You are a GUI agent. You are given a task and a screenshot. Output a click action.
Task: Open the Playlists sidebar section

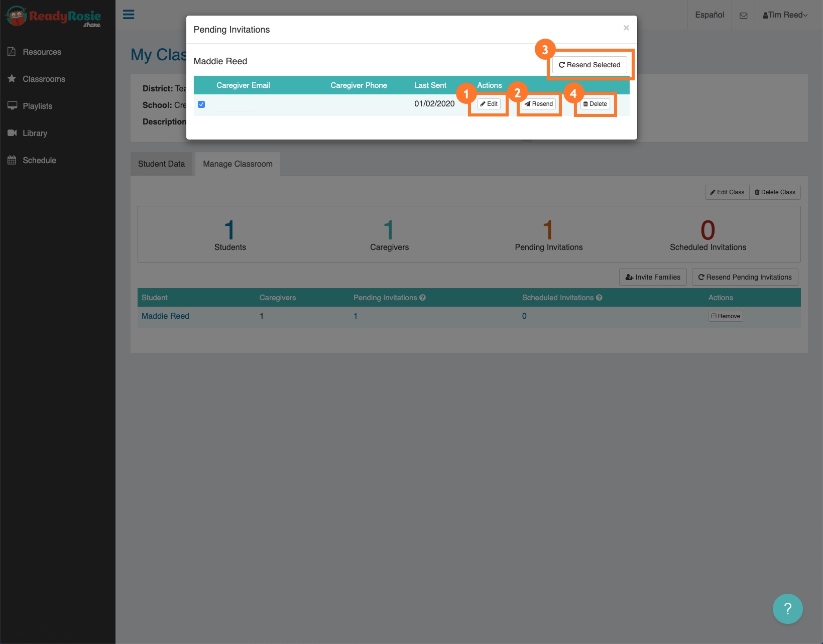(37, 106)
